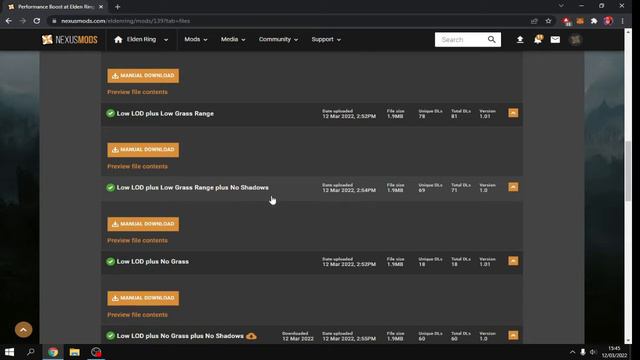Open the notifications bell
Image resolution: width=640 pixels, height=360 pixels.
[538, 40]
